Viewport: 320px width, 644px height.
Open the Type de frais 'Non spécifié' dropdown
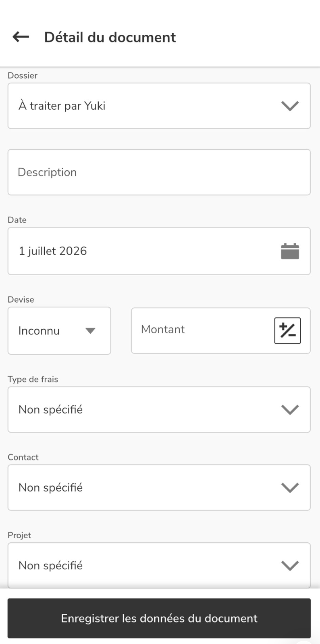pyautogui.click(x=159, y=410)
